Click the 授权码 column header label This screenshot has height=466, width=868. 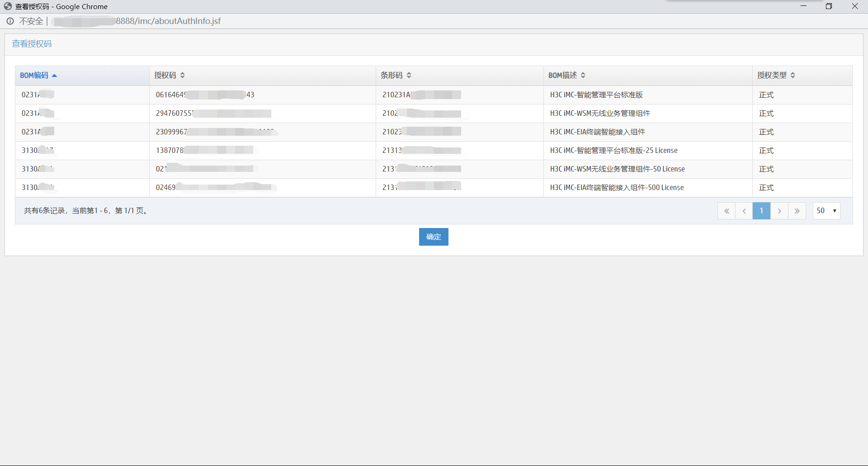tap(165, 76)
